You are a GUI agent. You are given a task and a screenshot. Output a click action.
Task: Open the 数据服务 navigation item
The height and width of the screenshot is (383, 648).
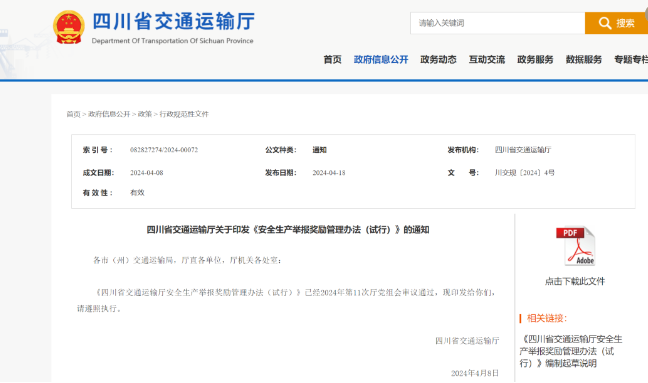(584, 59)
